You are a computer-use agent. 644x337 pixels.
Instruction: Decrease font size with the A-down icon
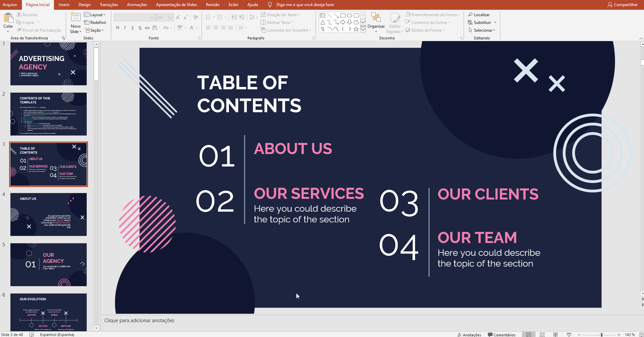tap(185, 17)
